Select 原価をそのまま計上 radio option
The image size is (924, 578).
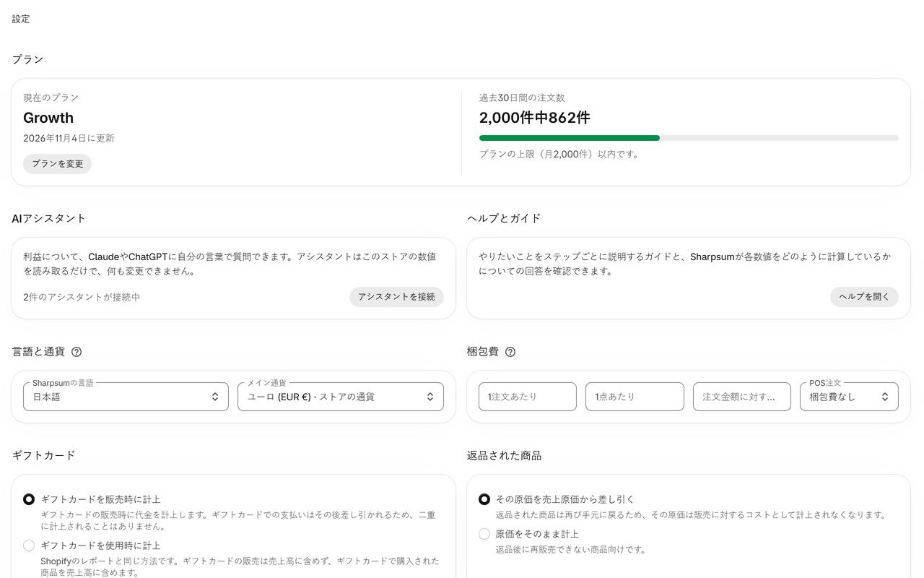(x=484, y=534)
